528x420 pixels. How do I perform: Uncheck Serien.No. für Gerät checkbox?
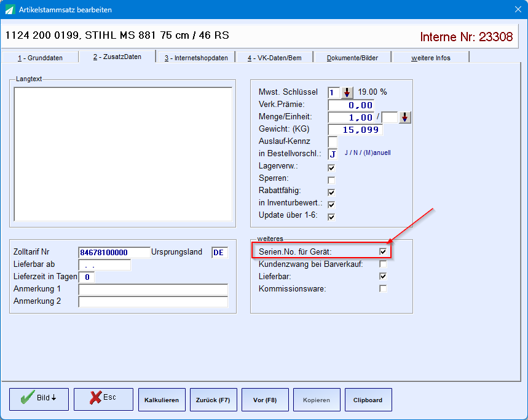(383, 252)
